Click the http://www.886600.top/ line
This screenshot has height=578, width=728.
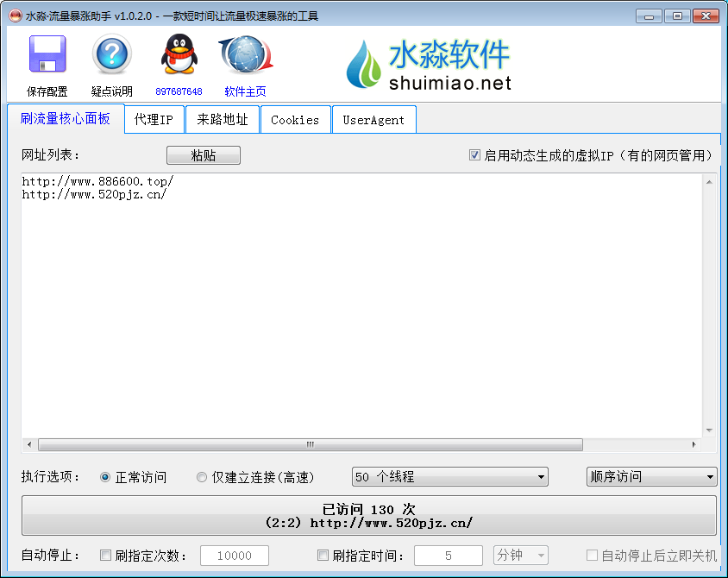tap(98, 181)
